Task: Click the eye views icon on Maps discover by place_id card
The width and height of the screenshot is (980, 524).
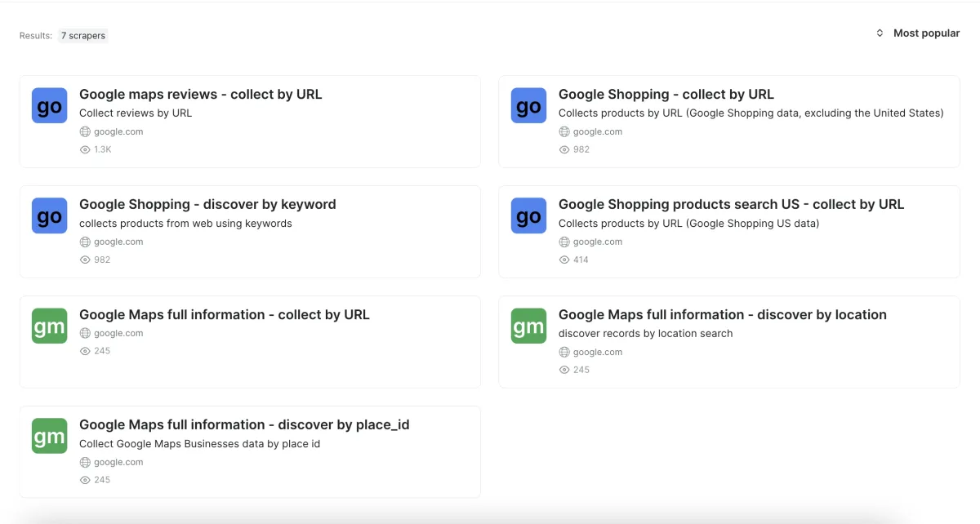Action: [x=85, y=480]
